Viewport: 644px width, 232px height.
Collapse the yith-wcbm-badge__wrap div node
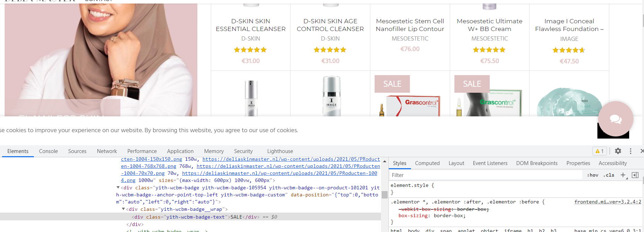124,209
